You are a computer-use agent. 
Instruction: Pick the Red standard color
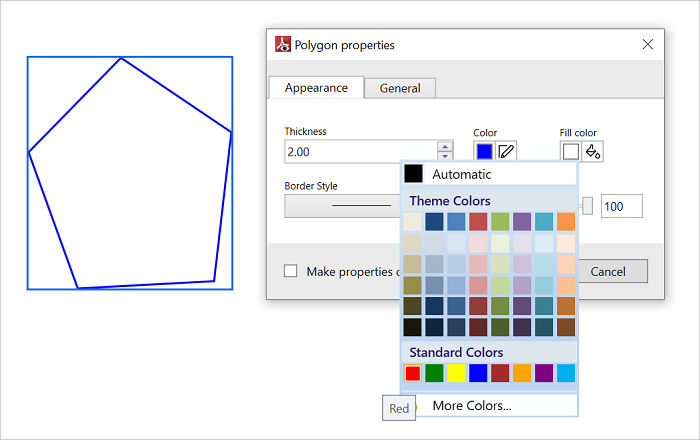[x=412, y=373]
